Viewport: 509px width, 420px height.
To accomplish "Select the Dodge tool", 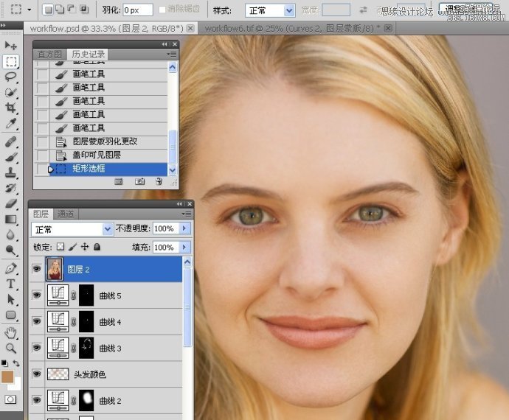I will [x=11, y=250].
